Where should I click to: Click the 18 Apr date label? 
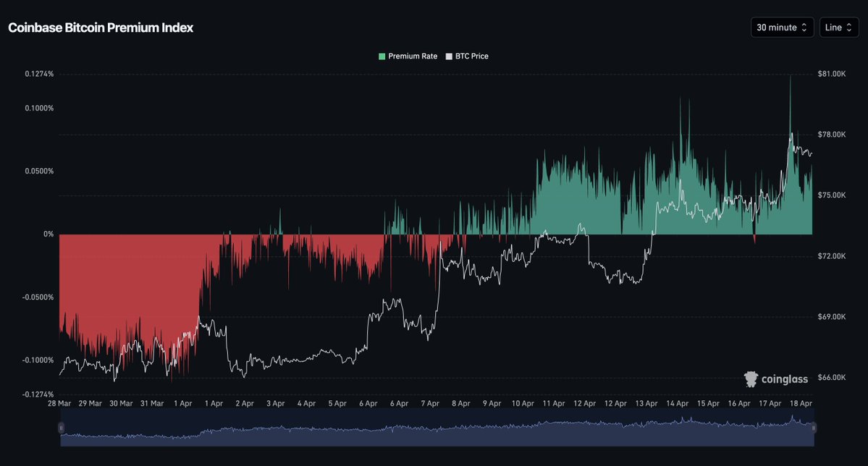pos(801,403)
